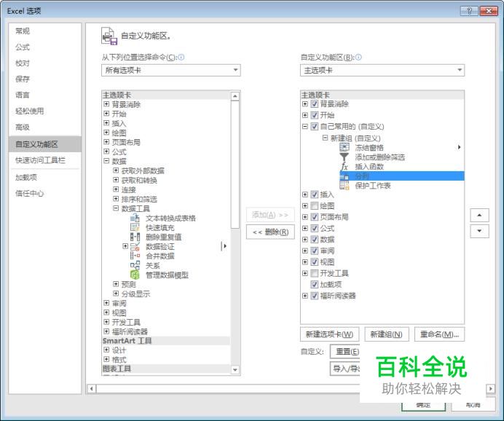
Task: Open the 公式 options category in sidebar
Action: point(44,47)
